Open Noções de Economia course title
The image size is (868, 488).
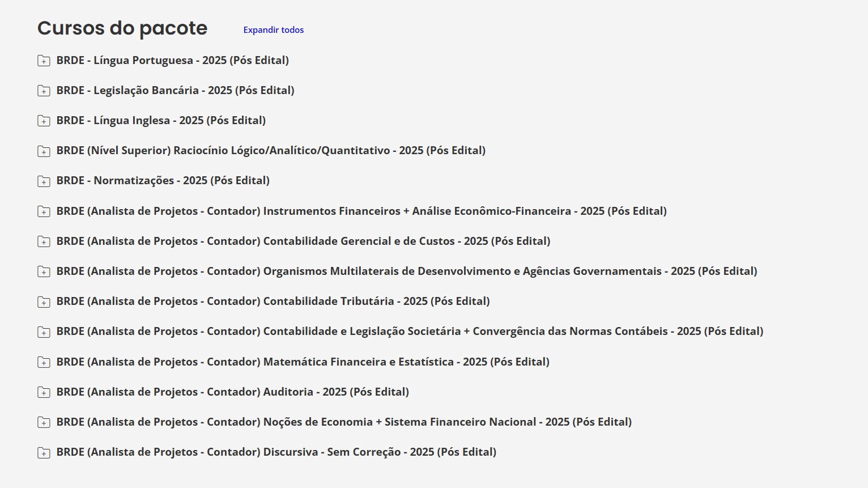343,422
